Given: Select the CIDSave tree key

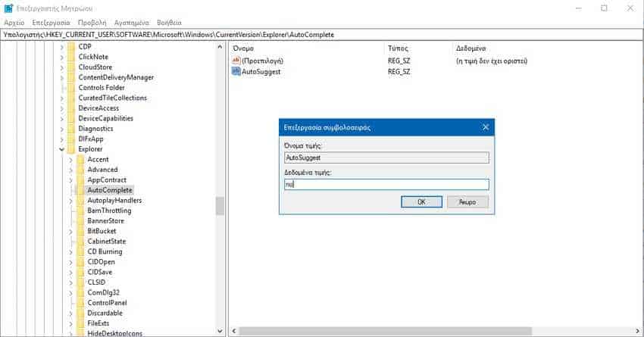Looking at the screenshot, I should 100,272.
